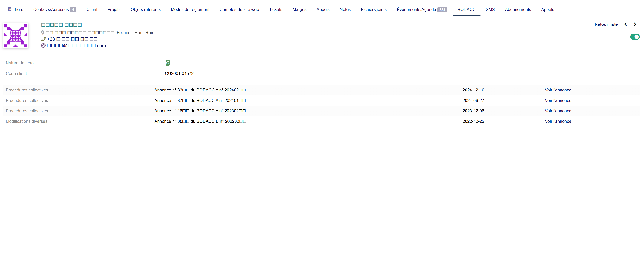The image size is (644, 267).
Task: View the 2022-12-22 Modifications diverses announcement
Action: pyautogui.click(x=558, y=121)
